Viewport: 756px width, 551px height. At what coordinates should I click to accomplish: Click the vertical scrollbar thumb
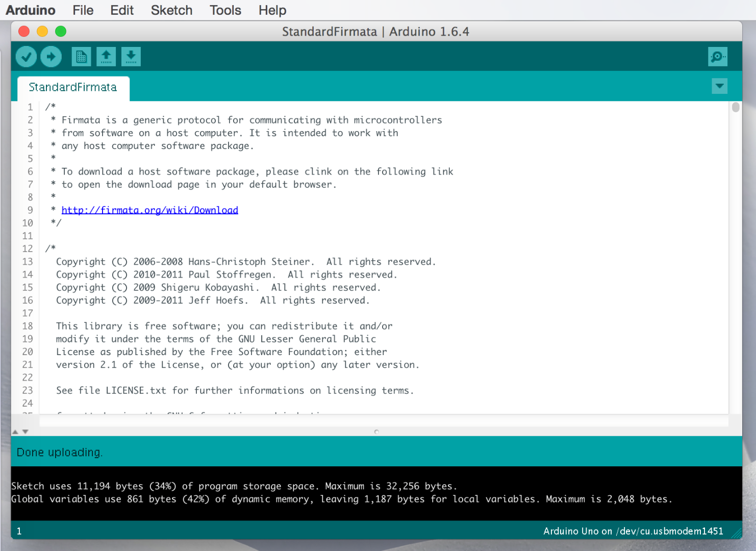tap(736, 107)
